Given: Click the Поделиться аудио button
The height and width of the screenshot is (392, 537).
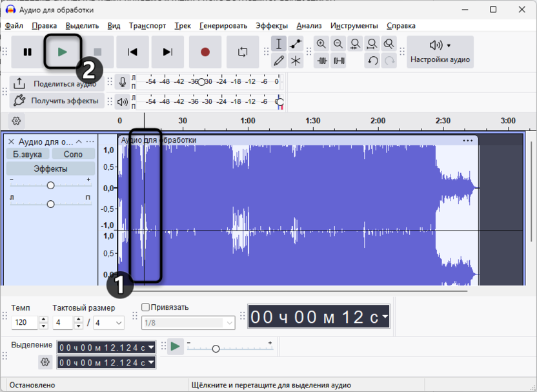Looking at the screenshot, I should click(56, 83).
